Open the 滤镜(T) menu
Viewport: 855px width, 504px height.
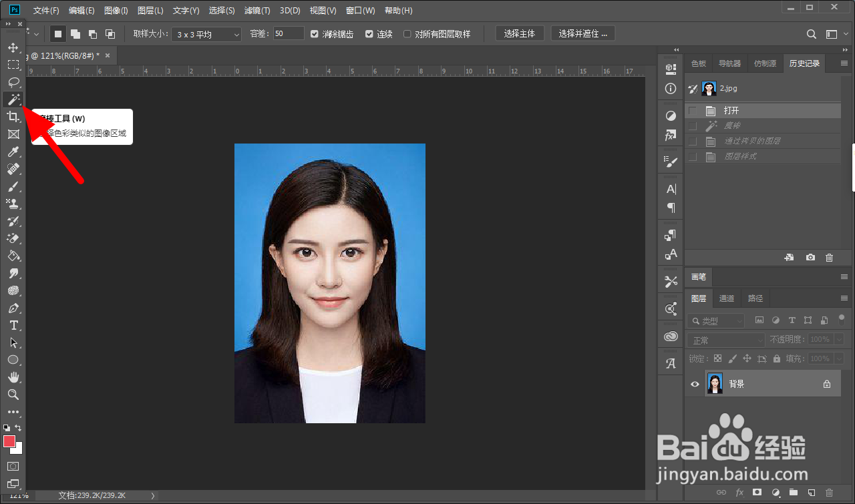tap(257, 11)
